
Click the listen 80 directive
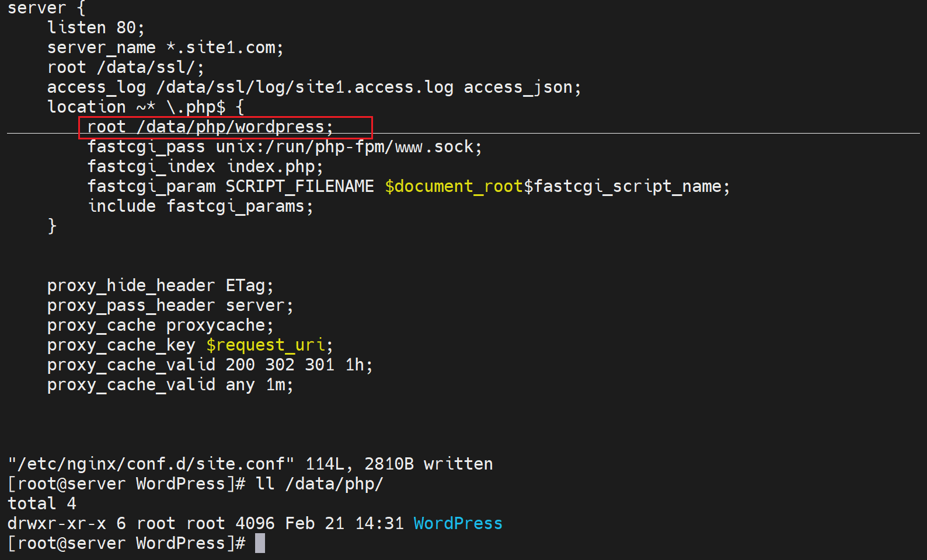(96, 28)
